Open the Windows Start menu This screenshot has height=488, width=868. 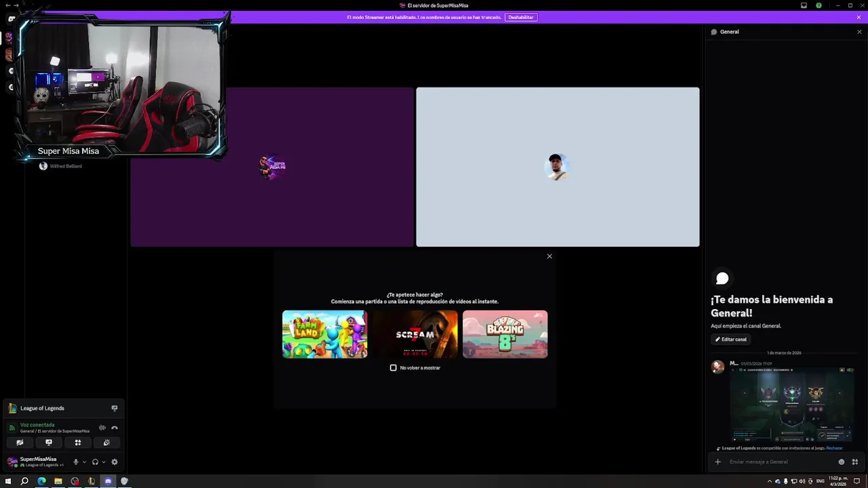point(8,481)
